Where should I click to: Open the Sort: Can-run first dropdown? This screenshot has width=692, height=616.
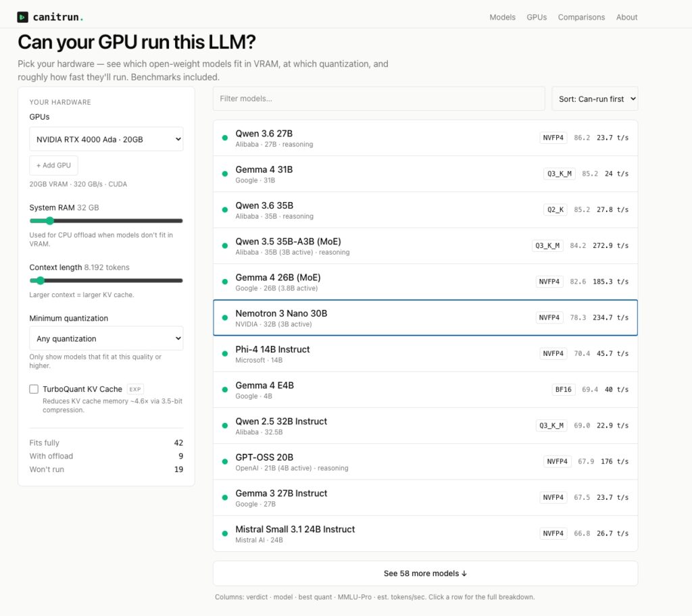(595, 99)
